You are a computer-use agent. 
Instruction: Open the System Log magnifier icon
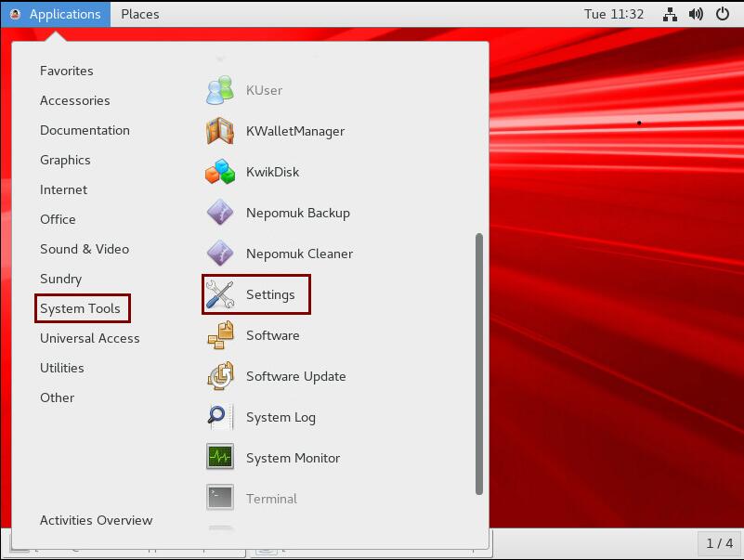coord(220,417)
